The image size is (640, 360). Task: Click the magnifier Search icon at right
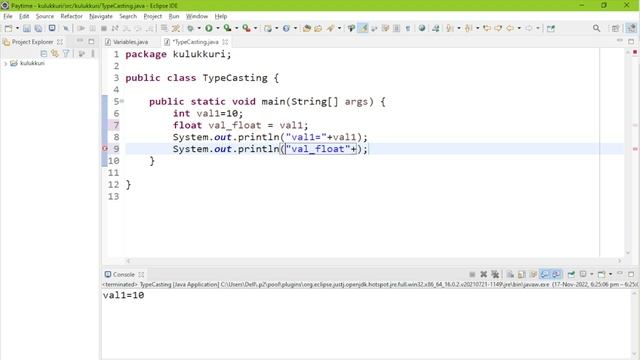point(596,28)
